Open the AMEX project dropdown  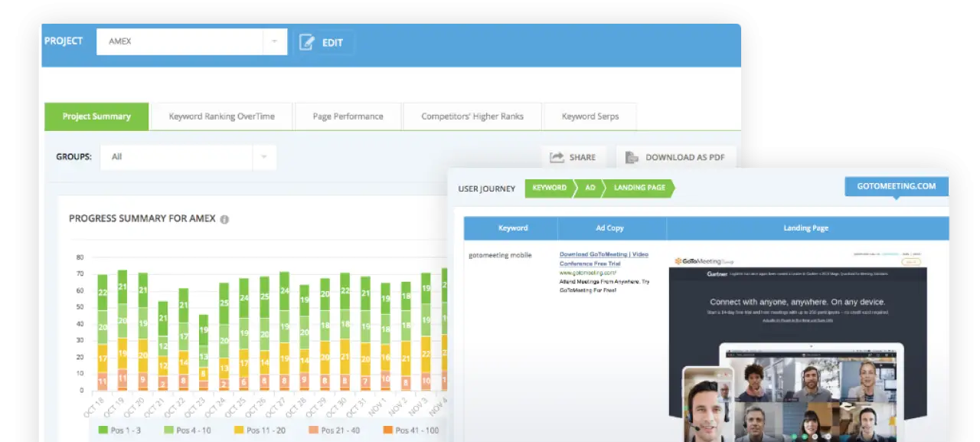click(x=191, y=41)
